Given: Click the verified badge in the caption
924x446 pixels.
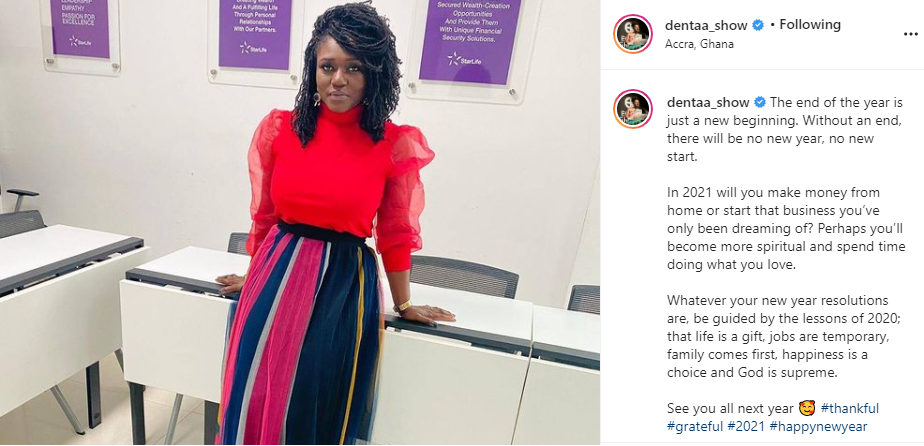Looking at the screenshot, I should click(760, 103).
